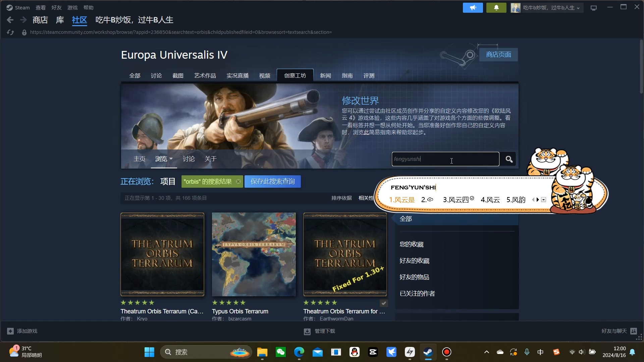
Task: Expand the 相关性 relevance dropdown filter
Action: (368, 198)
